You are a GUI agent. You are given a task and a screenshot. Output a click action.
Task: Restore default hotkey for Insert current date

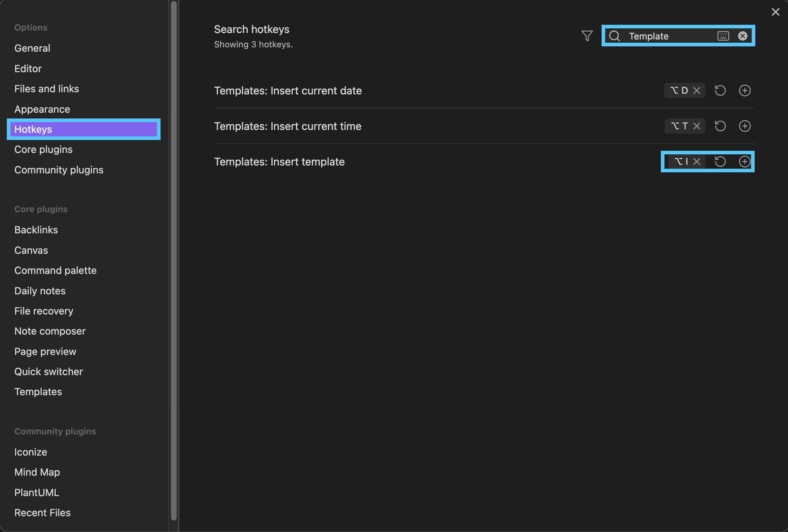tap(720, 90)
